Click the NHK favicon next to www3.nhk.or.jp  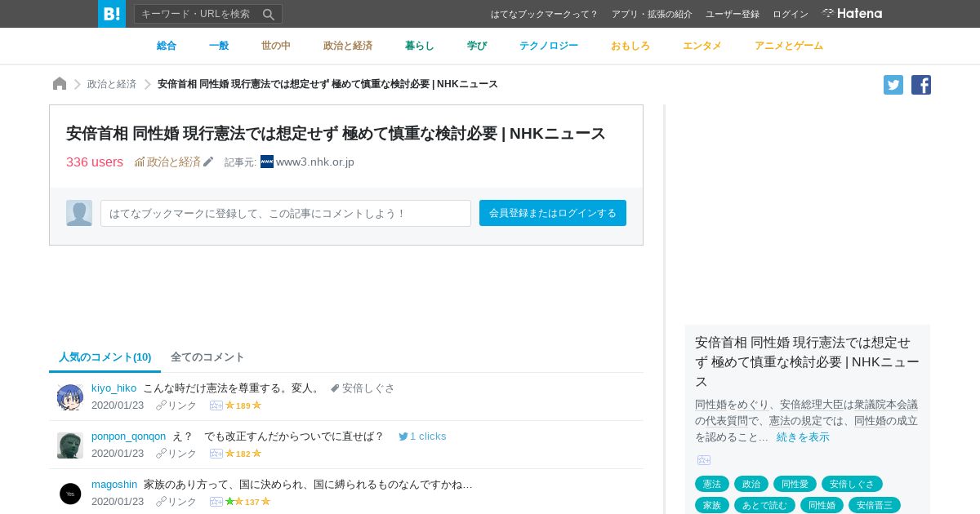pos(267,162)
